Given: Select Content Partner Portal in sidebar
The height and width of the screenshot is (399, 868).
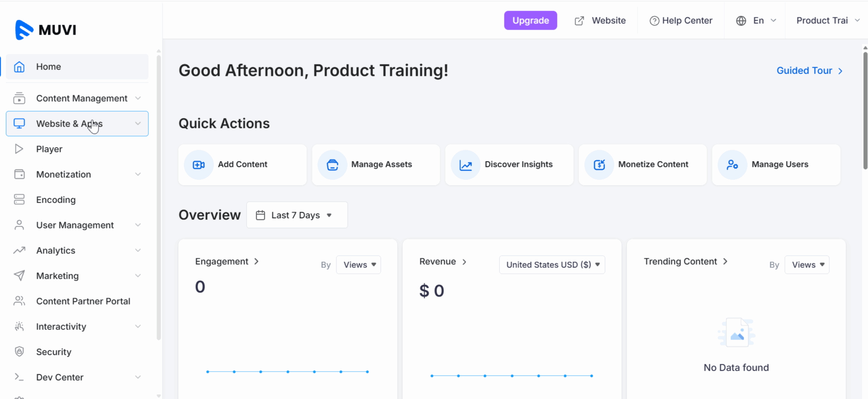Looking at the screenshot, I should click(83, 301).
